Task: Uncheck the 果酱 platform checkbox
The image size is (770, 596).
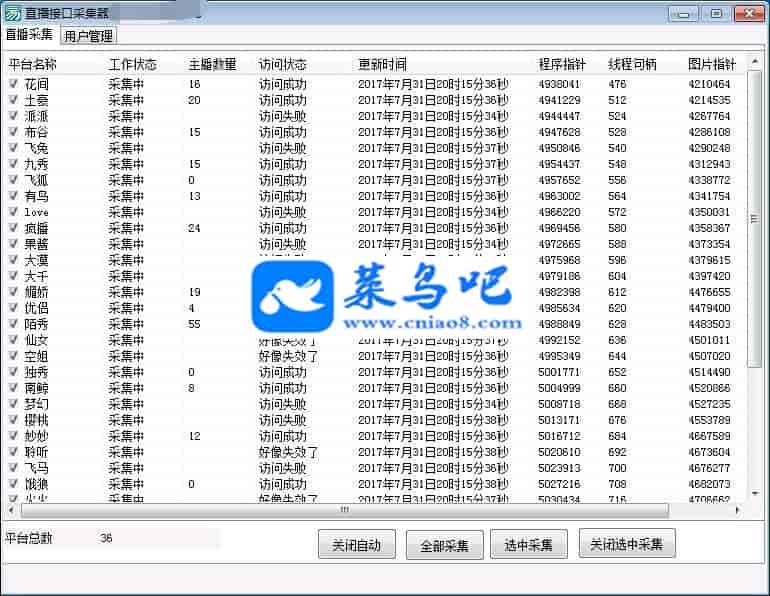Action: click(13, 244)
